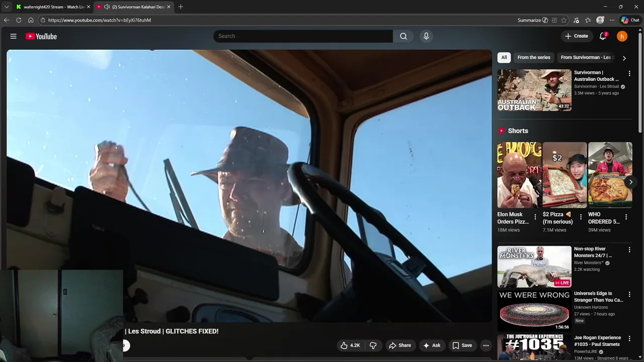Open browser settings and more menu
This screenshot has height=362, width=644.
pos(612,20)
